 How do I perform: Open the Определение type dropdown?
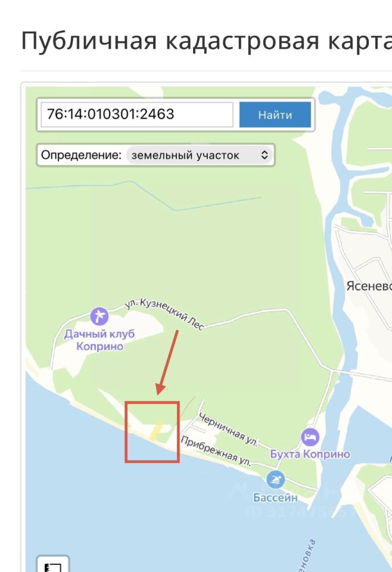(199, 156)
